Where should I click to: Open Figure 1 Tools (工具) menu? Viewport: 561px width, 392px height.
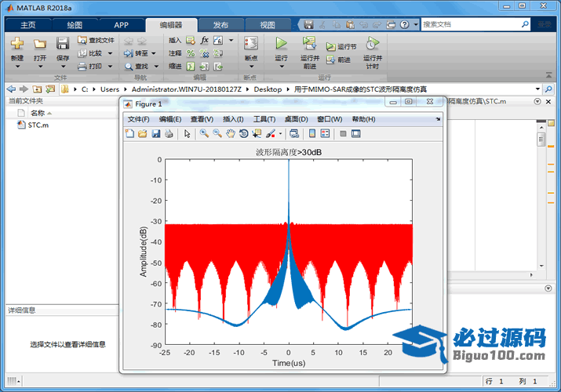[264, 119]
